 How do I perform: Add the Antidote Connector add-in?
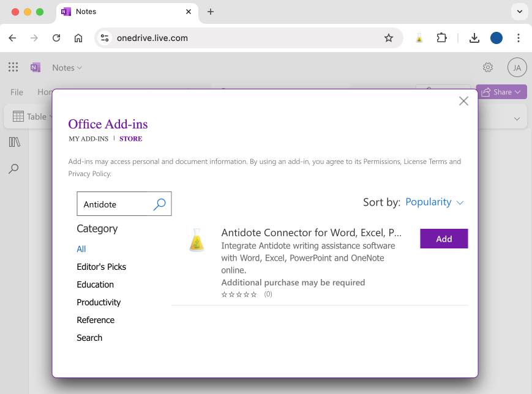[x=444, y=239]
